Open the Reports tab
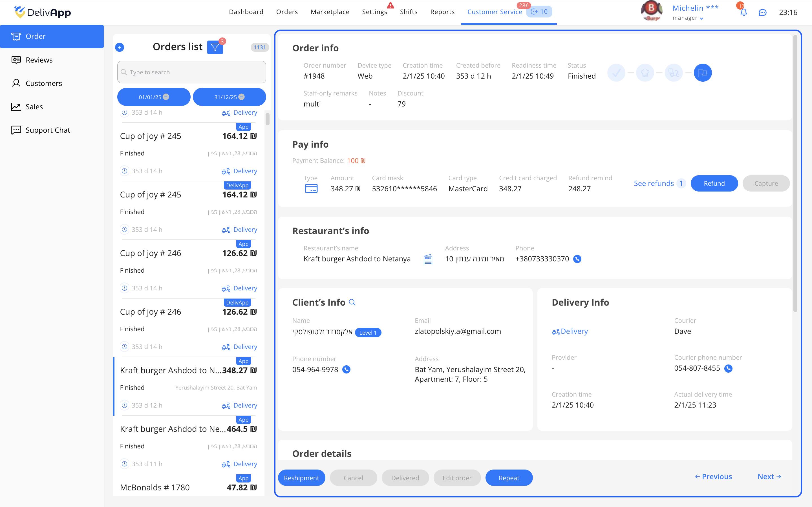This screenshot has height=507, width=812. tap(442, 12)
